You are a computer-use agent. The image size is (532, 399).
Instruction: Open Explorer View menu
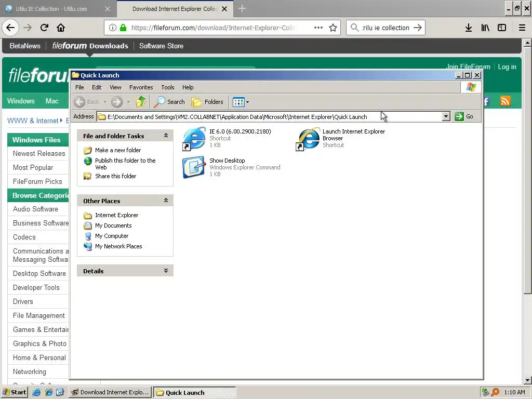[x=115, y=87]
